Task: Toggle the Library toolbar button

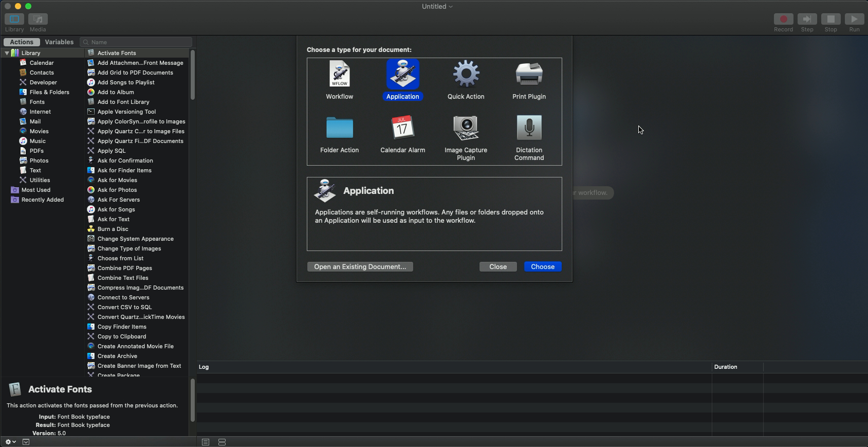Action: pyautogui.click(x=14, y=19)
